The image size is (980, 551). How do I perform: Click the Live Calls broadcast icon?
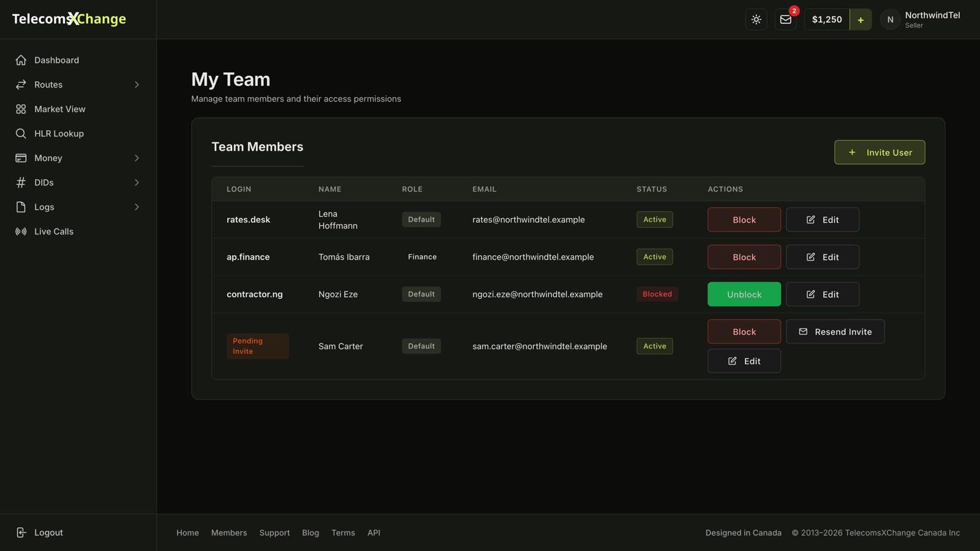(x=21, y=231)
